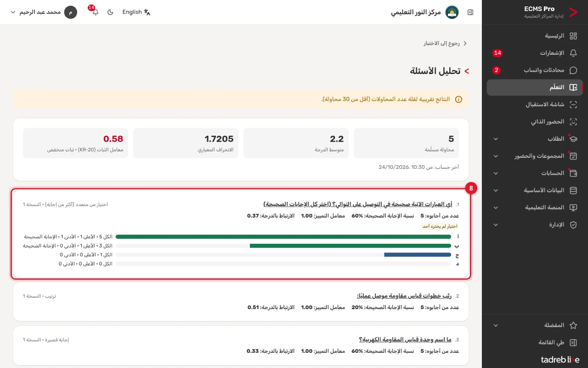Click رجوع إلى الاختبار back link
Image resolution: width=588 pixels, height=368 pixels.
click(x=445, y=43)
